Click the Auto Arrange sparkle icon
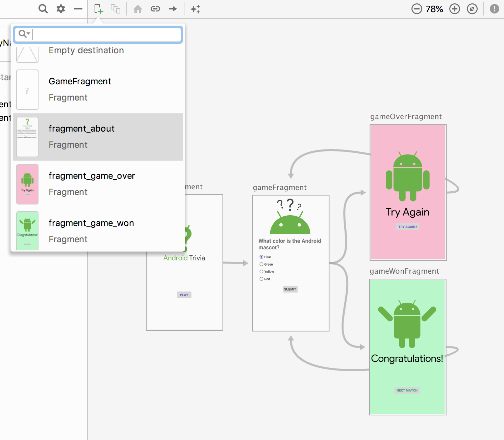 (x=195, y=9)
